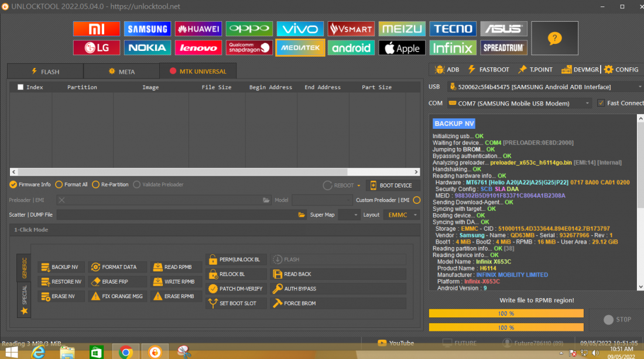Screen dimensions: 644x359
Task: Select the Vivo brand logo
Action: pos(300,29)
